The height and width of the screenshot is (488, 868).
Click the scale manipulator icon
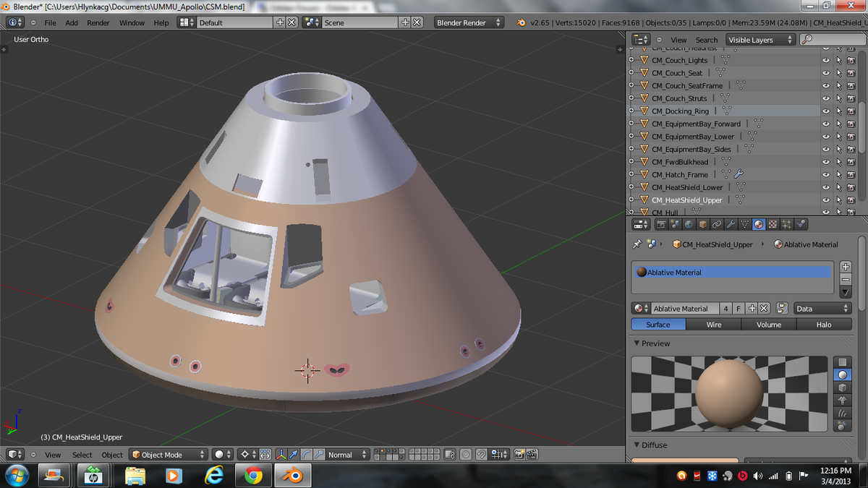[318, 455]
